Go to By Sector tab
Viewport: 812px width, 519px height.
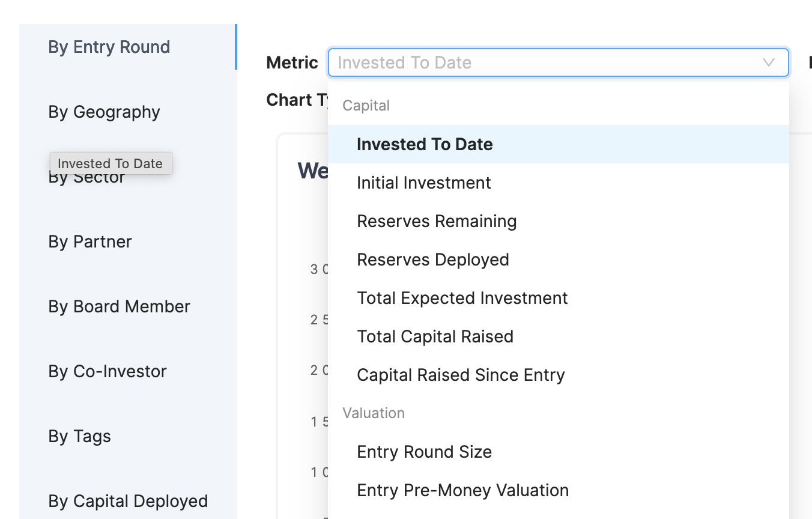point(86,178)
